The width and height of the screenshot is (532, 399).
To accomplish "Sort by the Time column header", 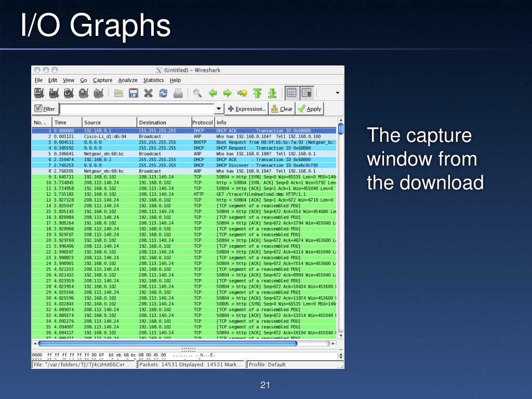I will click(67, 123).
